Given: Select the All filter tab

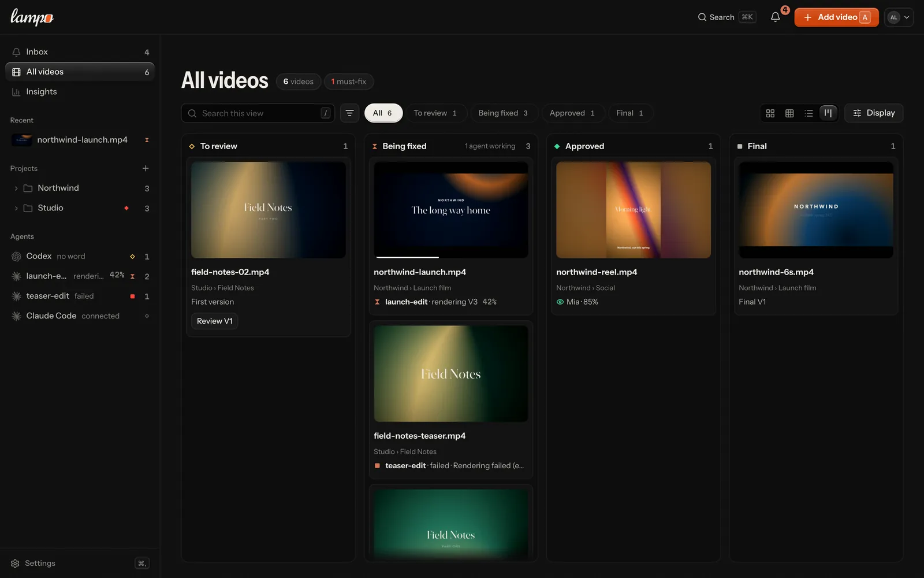Looking at the screenshot, I should (x=382, y=113).
